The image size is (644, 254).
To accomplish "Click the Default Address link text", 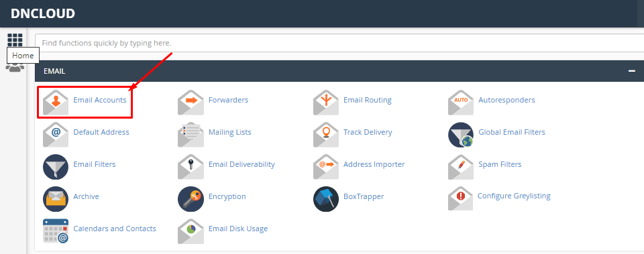I will (x=101, y=132).
